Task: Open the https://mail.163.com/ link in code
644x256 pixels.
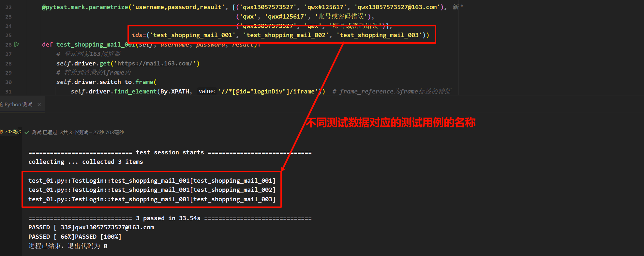Action: click(x=155, y=64)
